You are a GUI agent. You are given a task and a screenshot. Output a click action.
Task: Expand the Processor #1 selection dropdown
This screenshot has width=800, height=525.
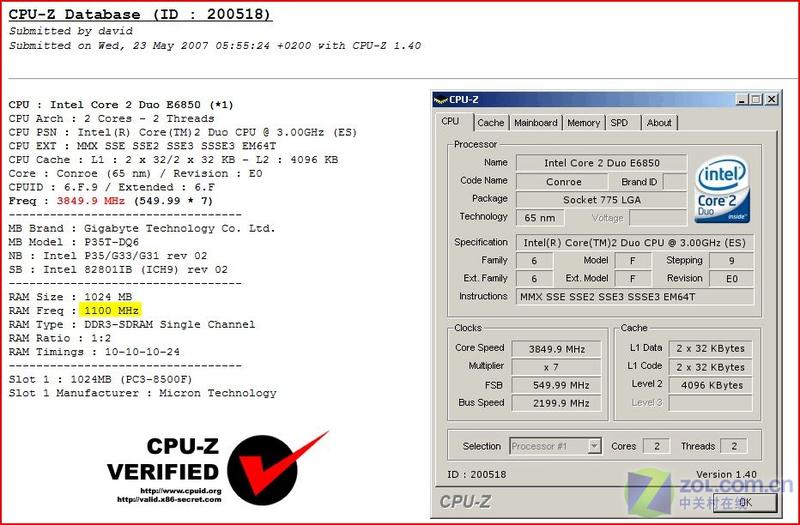coord(594,446)
